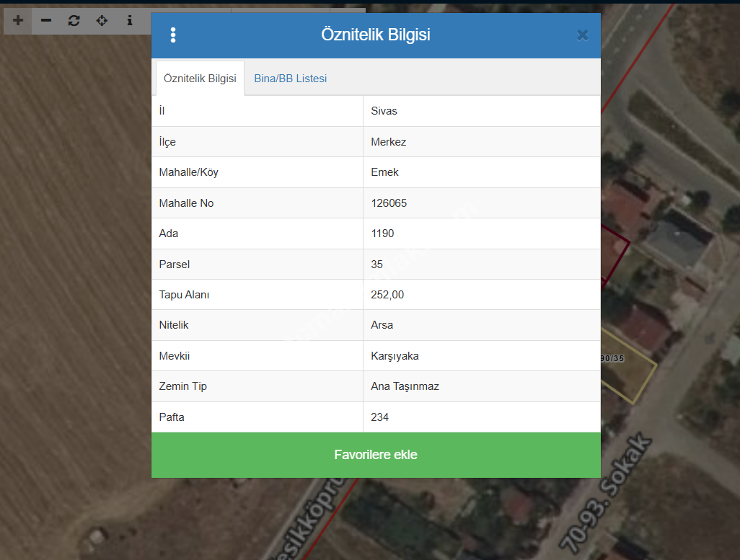This screenshot has width=740, height=560.
Task: Open the three-dot menu in dialog header
Action: point(173,35)
